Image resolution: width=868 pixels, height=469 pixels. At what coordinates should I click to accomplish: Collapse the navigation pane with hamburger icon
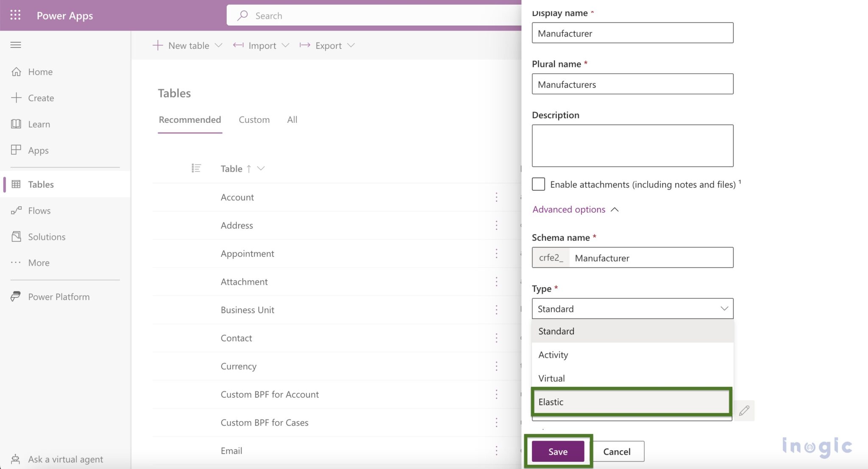[16, 45]
